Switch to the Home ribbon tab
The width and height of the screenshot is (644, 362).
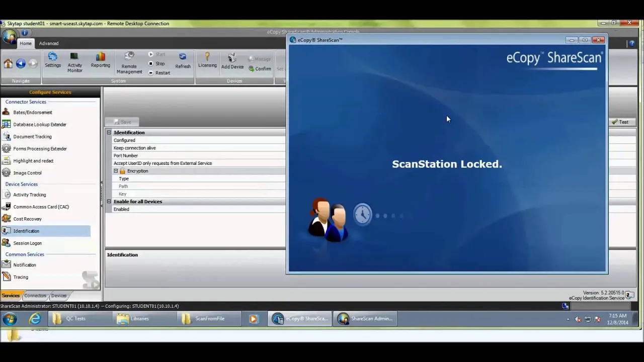(26, 43)
